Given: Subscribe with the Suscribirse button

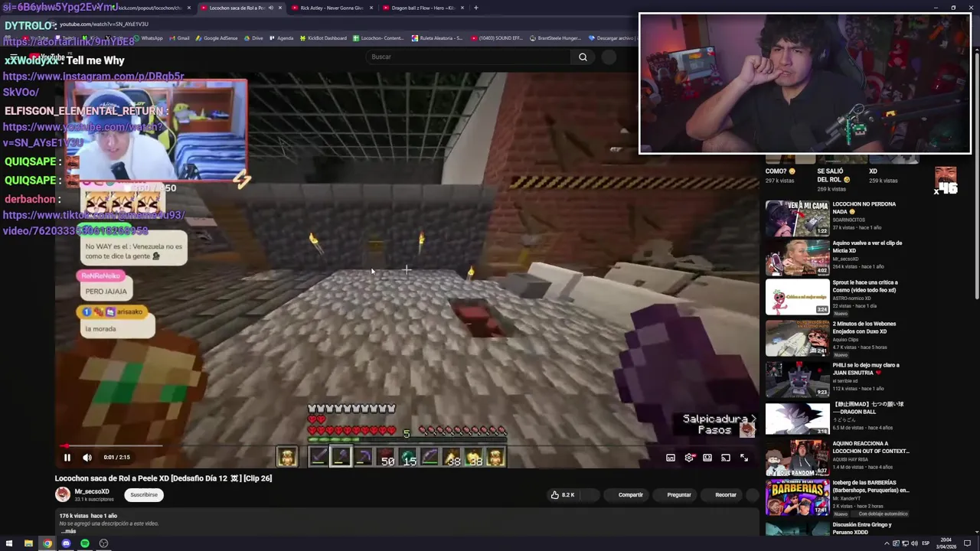Looking at the screenshot, I should point(144,495).
